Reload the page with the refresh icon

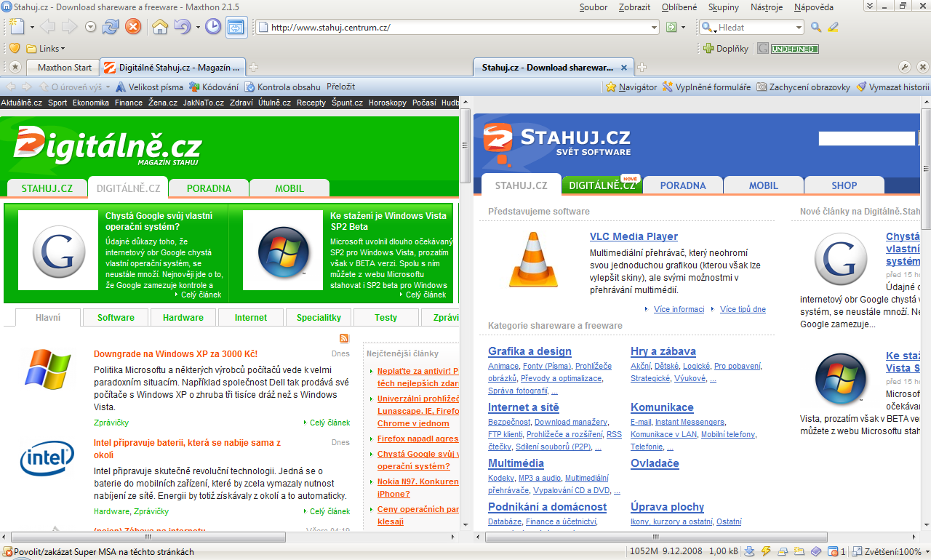pos(111,27)
